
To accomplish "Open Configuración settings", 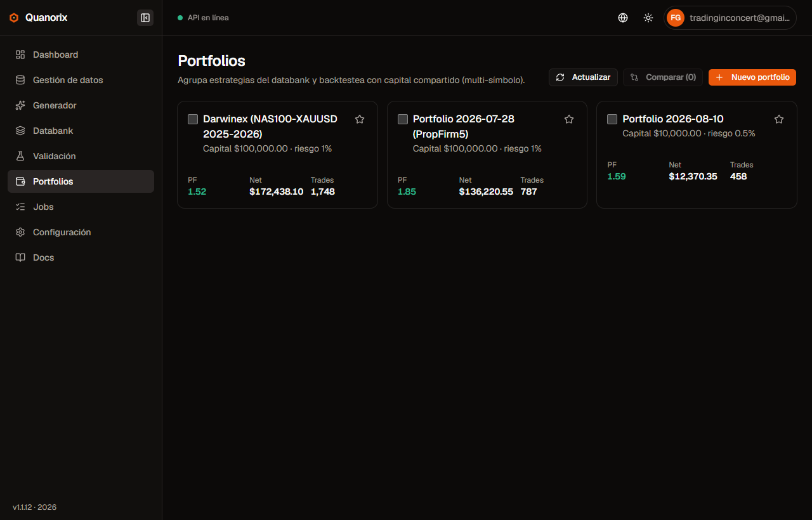I will pos(81,232).
